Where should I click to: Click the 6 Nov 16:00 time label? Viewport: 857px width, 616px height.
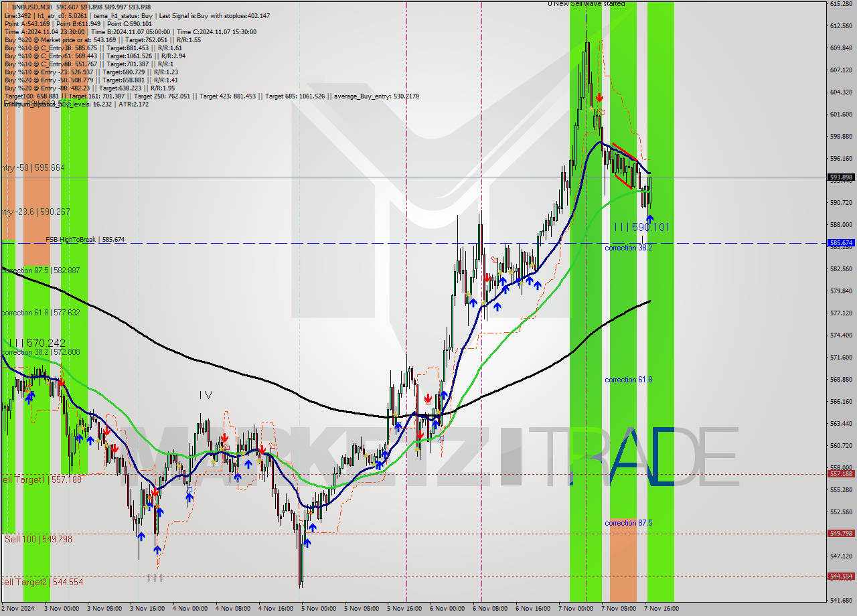click(x=533, y=609)
